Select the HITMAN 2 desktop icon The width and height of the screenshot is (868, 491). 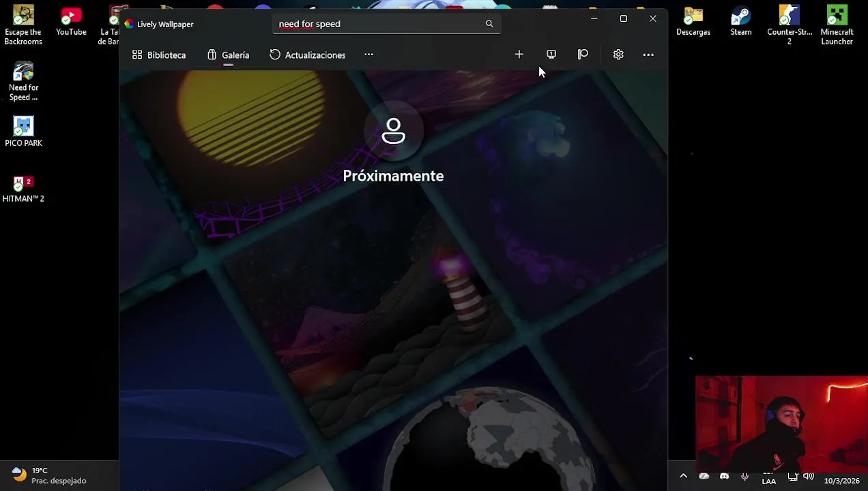pos(23,189)
